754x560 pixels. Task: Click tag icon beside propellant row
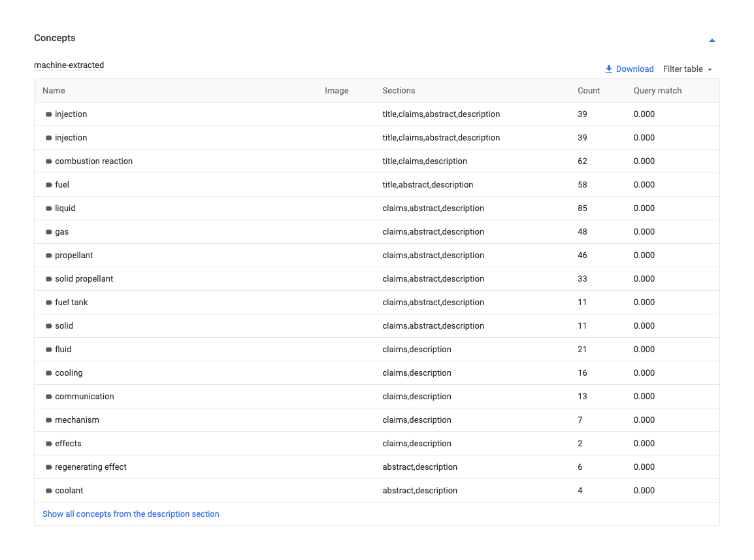point(48,256)
